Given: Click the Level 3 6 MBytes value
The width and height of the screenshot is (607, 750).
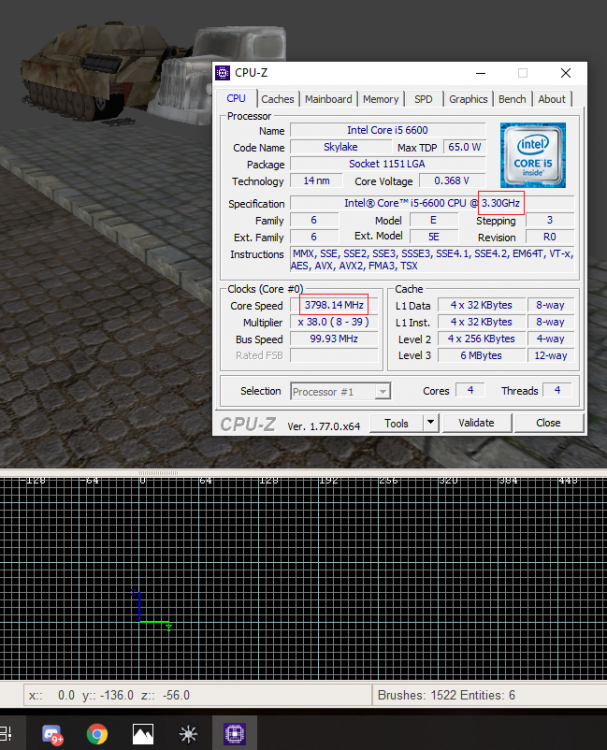Looking at the screenshot, I should [481, 355].
